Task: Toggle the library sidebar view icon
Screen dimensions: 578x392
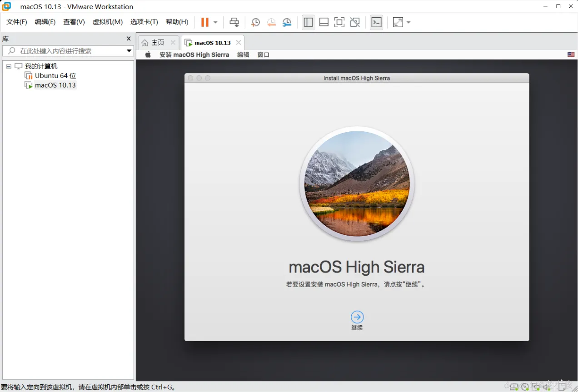Action: point(309,22)
